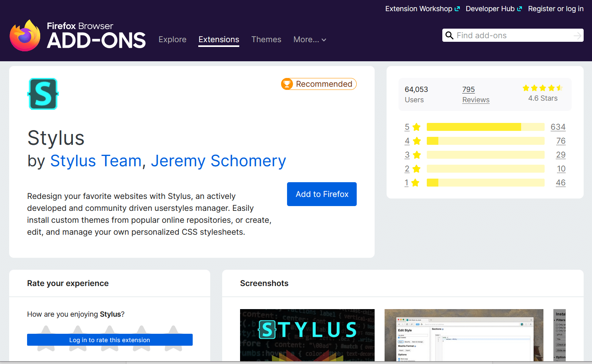
Task: Switch to the Explore tab
Action: (x=172, y=39)
